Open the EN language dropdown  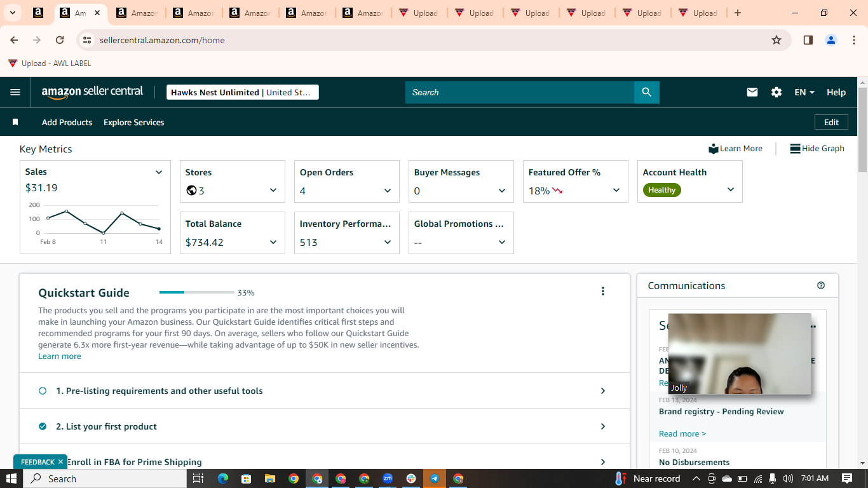click(804, 92)
